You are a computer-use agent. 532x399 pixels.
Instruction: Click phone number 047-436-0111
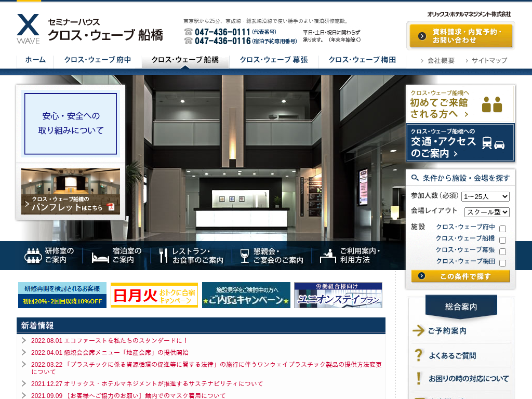tap(222, 32)
